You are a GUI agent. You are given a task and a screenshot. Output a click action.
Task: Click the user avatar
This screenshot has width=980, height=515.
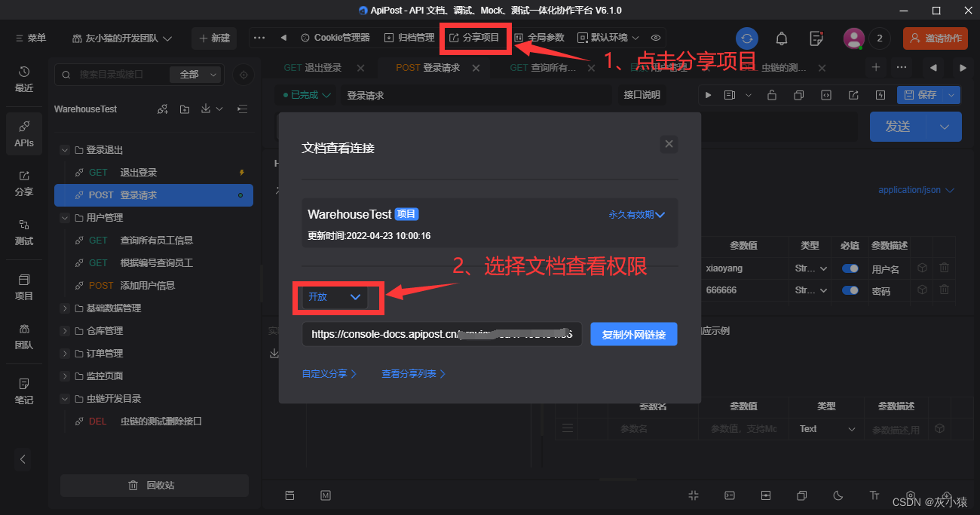tap(853, 38)
